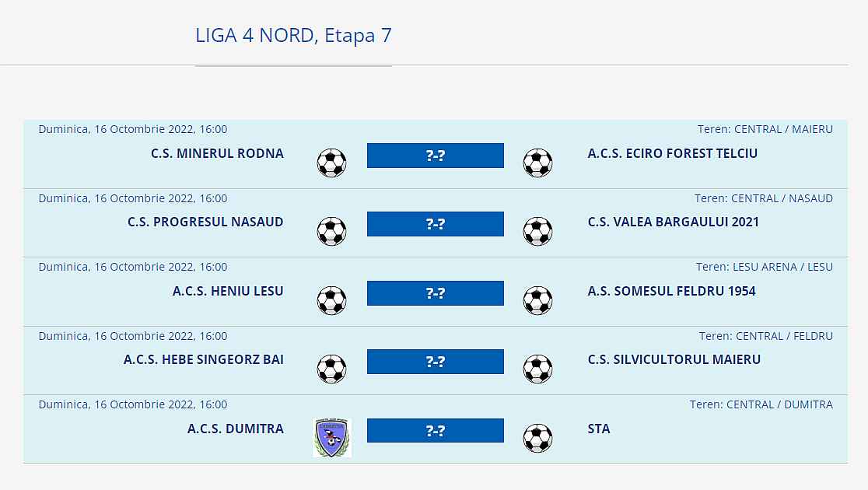Open the Minerul Rodna vs Eciro Forest score
The height and width of the screenshot is (490, 868).
(436, 156)
